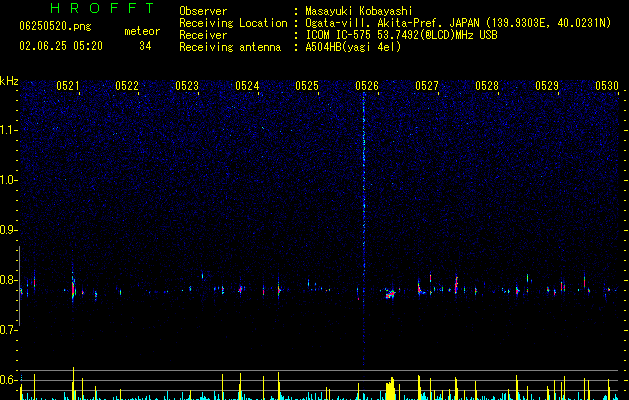Click the Observer label
Screen dimensions: 629x400
(x=203, y=11)
